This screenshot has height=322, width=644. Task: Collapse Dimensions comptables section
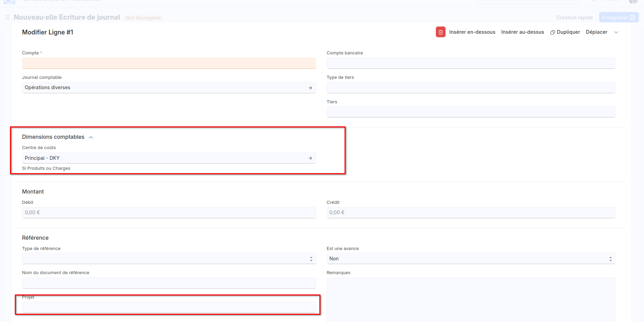[91, 137]
